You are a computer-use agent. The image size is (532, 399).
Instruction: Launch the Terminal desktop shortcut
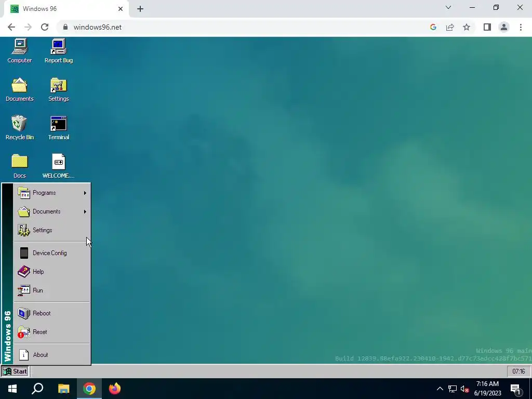click(58, 128)
